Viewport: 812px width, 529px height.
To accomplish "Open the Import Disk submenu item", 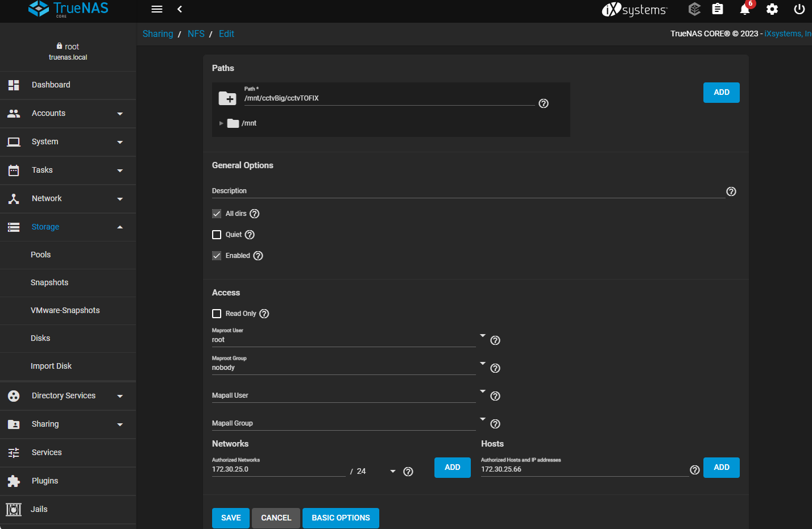I will click(68, 366).
